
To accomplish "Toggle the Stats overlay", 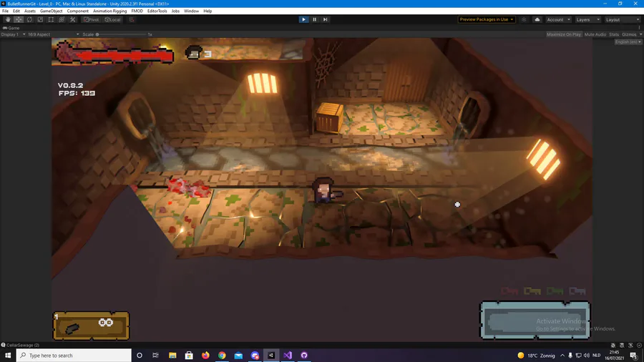I will point(614,34).
